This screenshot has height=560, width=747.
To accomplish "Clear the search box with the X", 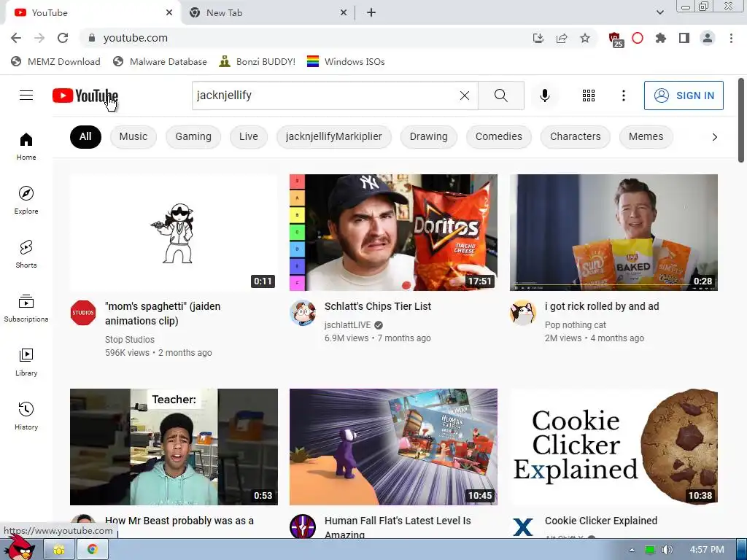I will pos(465,96).
